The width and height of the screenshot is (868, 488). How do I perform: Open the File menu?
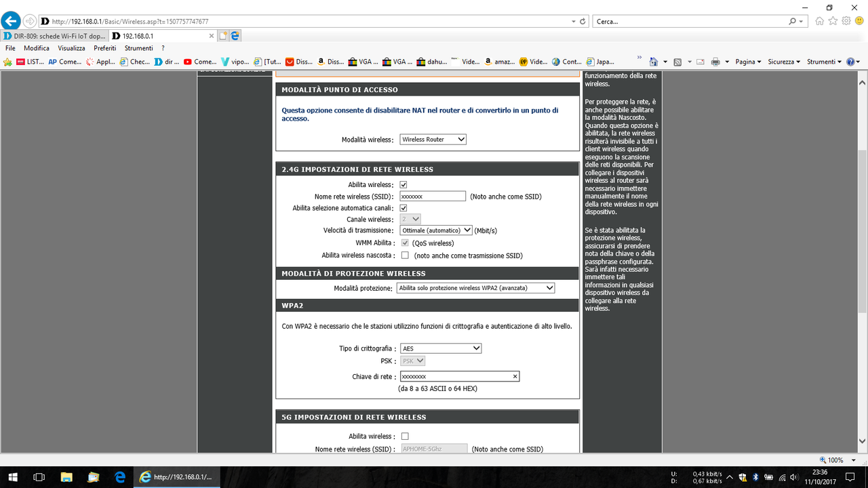tap(10, 48)
